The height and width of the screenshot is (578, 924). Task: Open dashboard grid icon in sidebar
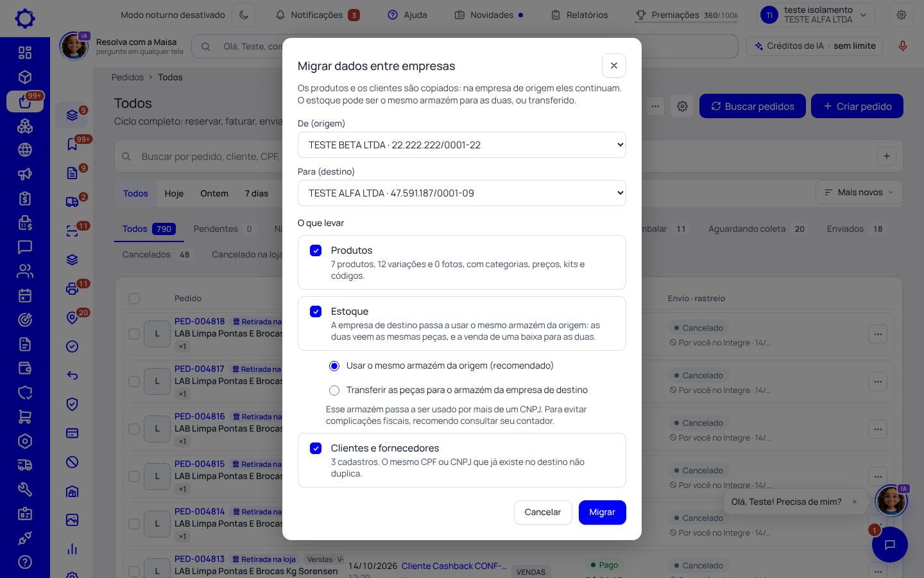click(25, 53)
